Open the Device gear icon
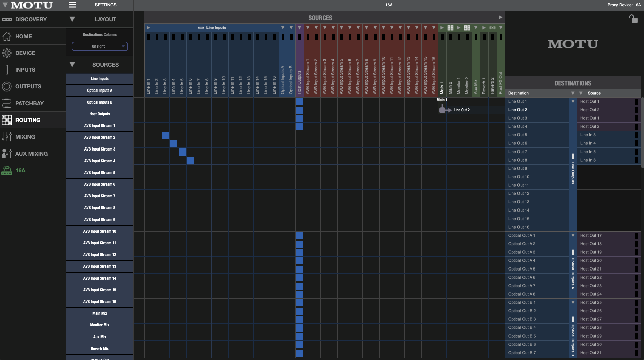 click(x=7, y=53)
